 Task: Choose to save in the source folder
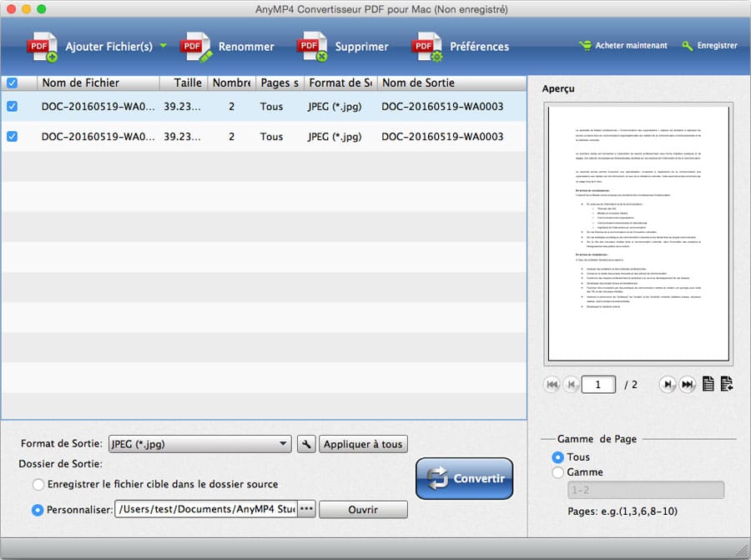click(38, 484)
